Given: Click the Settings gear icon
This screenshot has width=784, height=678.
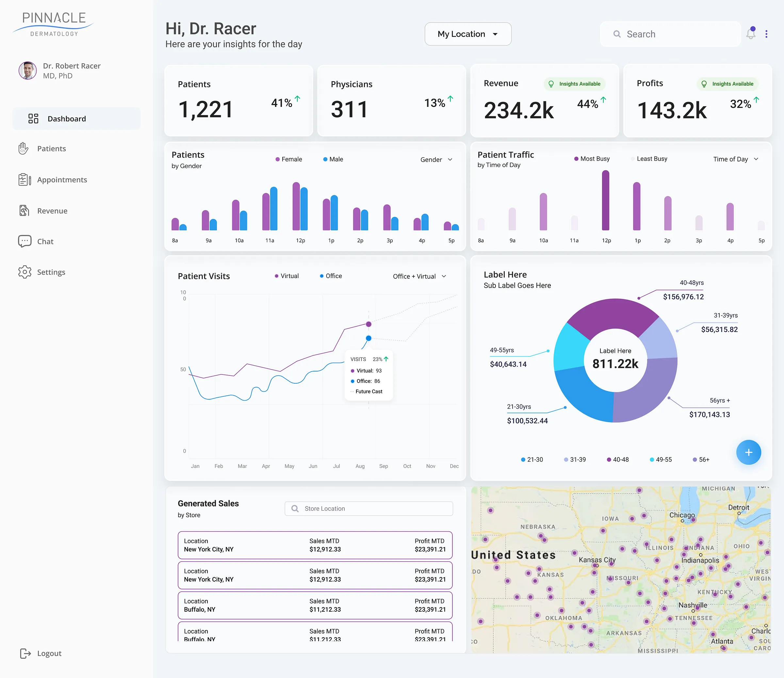Looking at the screenshot, I should coord(24,272).
